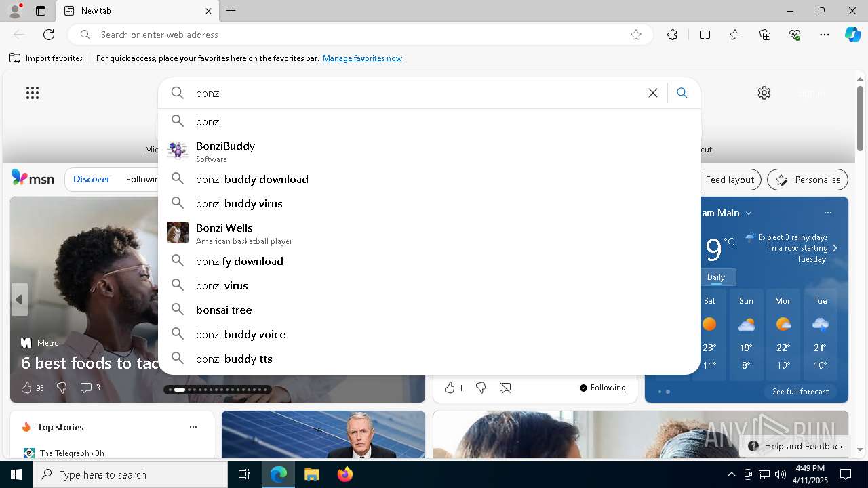Open the notification center
The image size is (868, 488).
click(x=846, y=474)
